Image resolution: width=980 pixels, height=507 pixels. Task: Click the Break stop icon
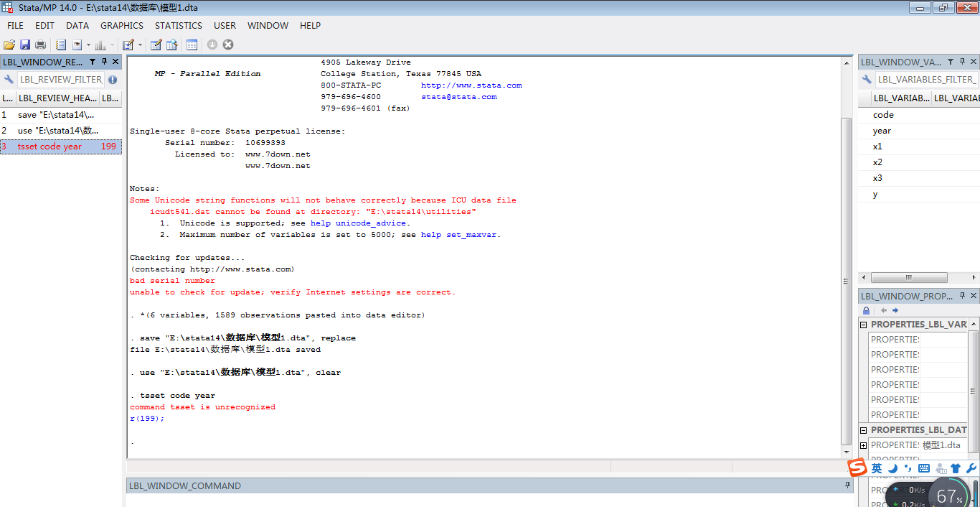click(x=228, y=45)
